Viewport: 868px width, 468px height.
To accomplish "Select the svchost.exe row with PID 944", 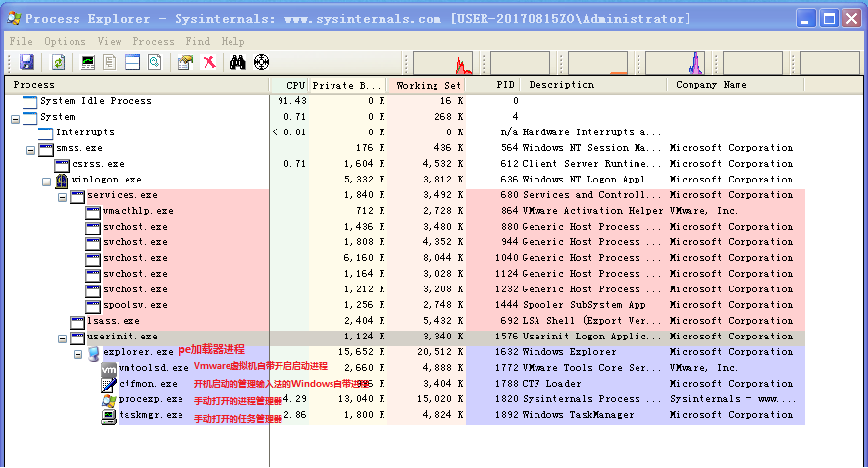I will click(x=405, y=242).
